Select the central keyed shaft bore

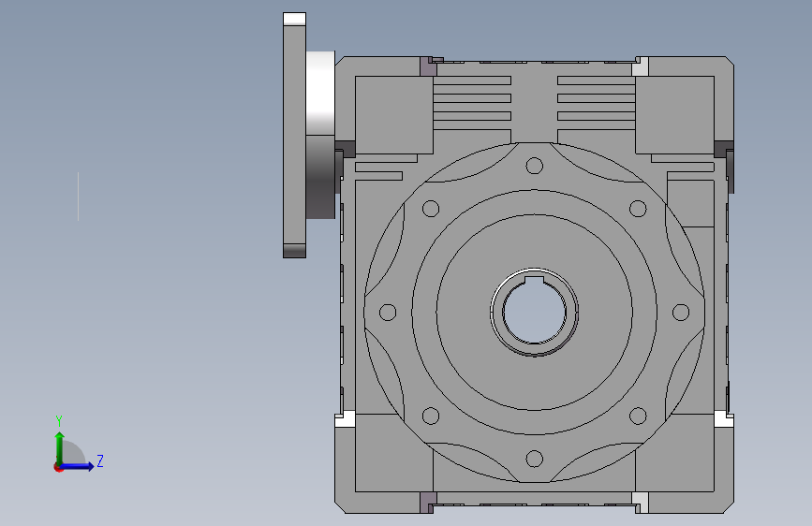(x=535, y=313)
